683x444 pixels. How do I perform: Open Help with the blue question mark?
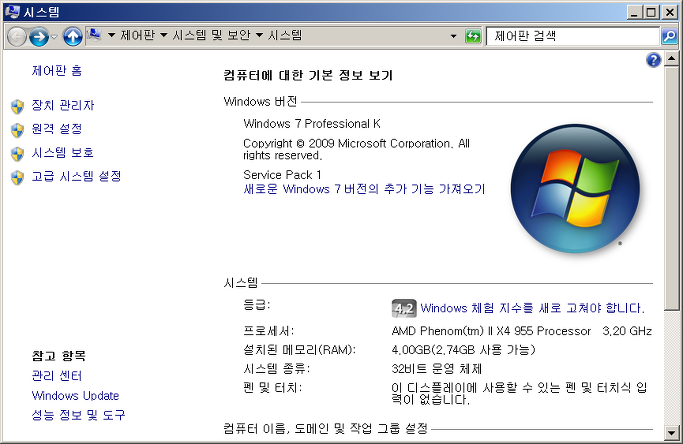(653, 60)
